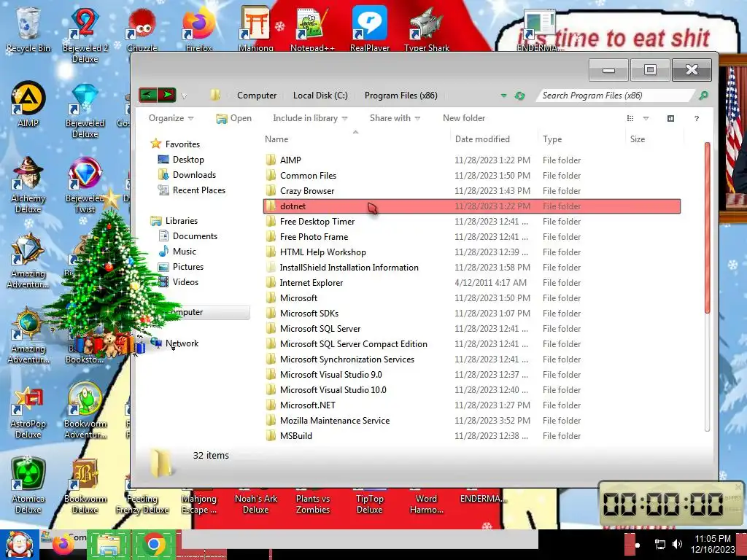
Task: Select the HTML Help Workshop folder
Action: 472,252
